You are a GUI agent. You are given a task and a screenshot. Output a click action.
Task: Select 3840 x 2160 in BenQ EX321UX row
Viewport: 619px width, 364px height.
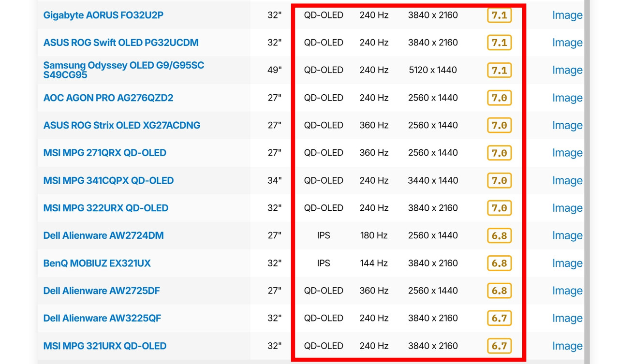pos(433,263)
